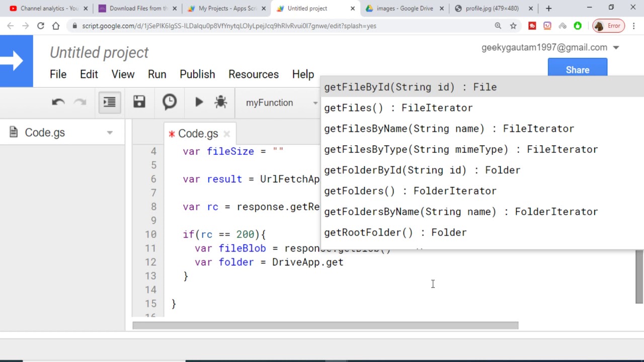Image resolution: width=644 pixels, height=362 pixels.
Task: Close the Code.gs editor tab
Action: click(x=226, y=134)
